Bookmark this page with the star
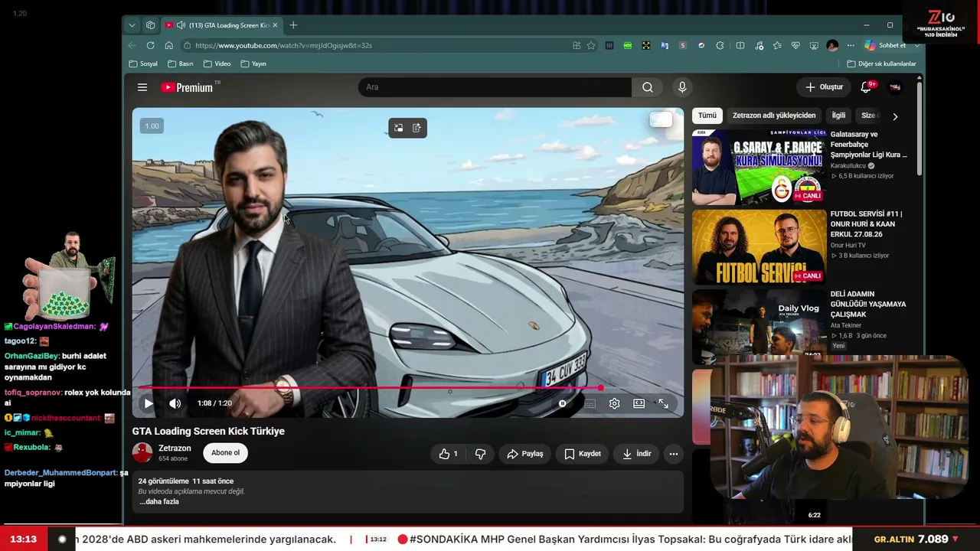 tap(591, 46)
